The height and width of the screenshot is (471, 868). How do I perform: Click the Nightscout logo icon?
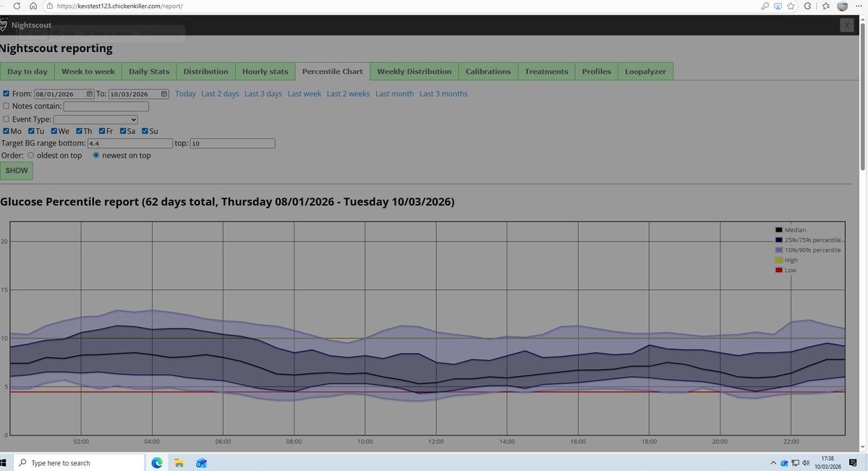(4, 25)
